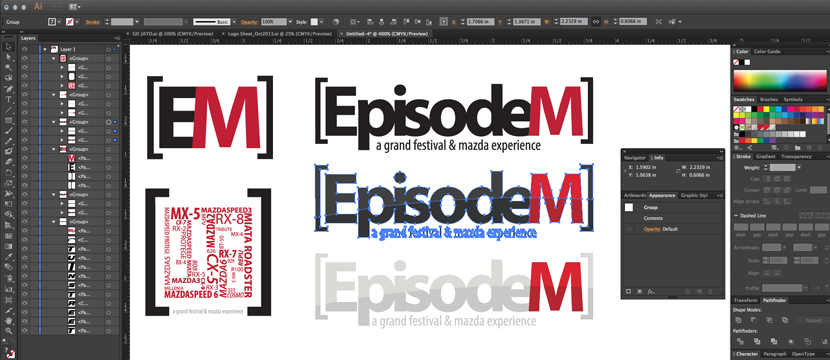
Task: Select the Selection tool arrow
Action: click(x=8, y=47)
